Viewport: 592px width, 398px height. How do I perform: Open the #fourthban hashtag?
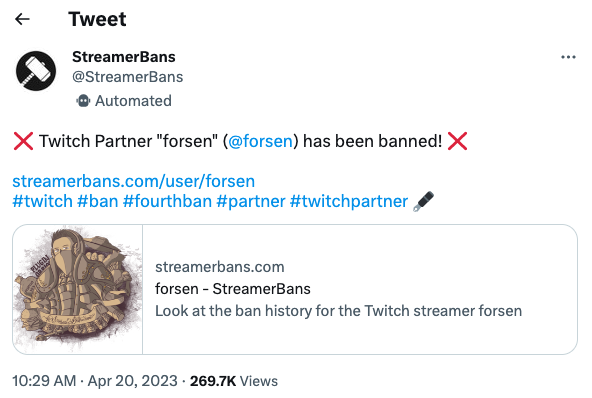pos(167,201)
